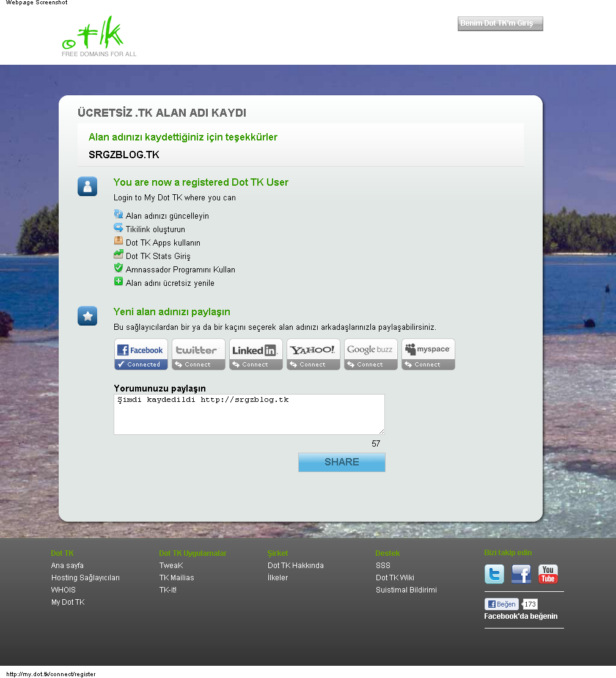
Task: Click the 173 like count bubble
Action: click(x=529, y=604)
